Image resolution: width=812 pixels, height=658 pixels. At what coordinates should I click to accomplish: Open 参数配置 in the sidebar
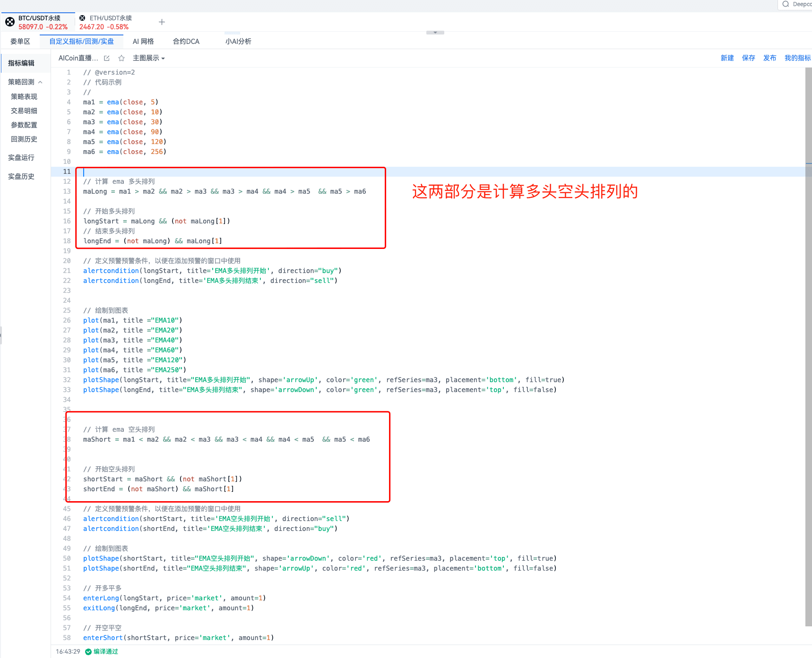pyautogui.click(x=24, y=125)
